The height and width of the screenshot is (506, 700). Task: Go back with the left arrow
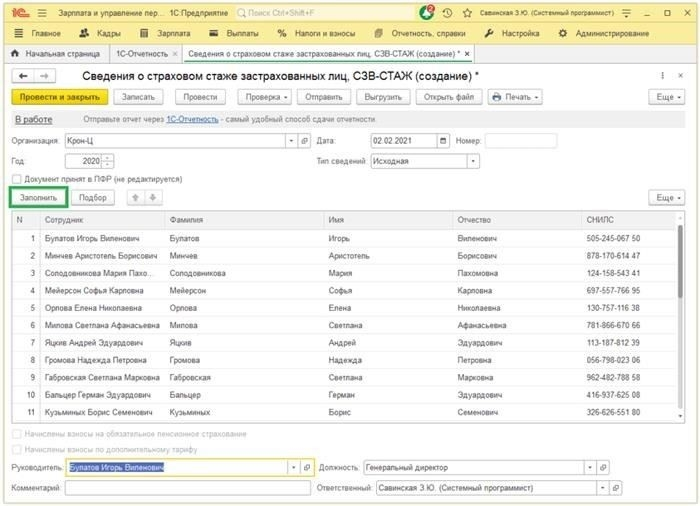[23, 76]
